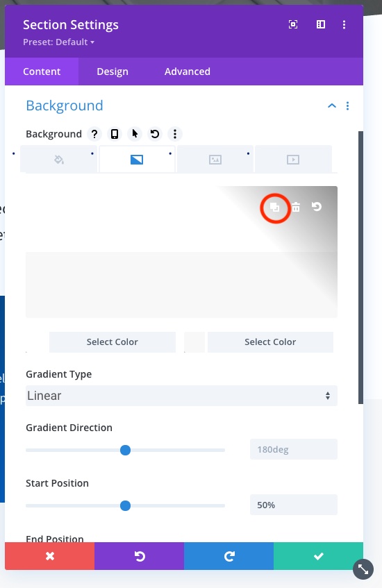Open the three-dot options next to Background label
The width and height of the screenshot is (382, 588).
click(x=175, y=134)
